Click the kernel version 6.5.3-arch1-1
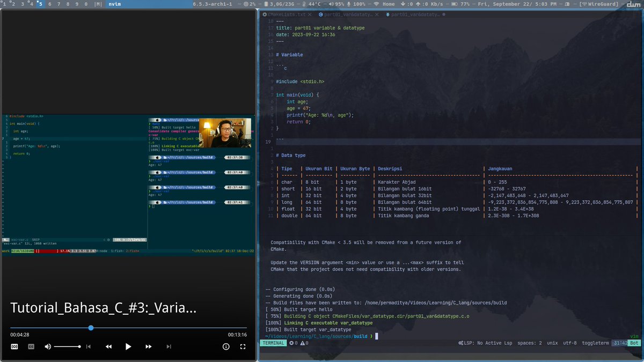Viewport: 644px width, 362px height. (212, 4)
